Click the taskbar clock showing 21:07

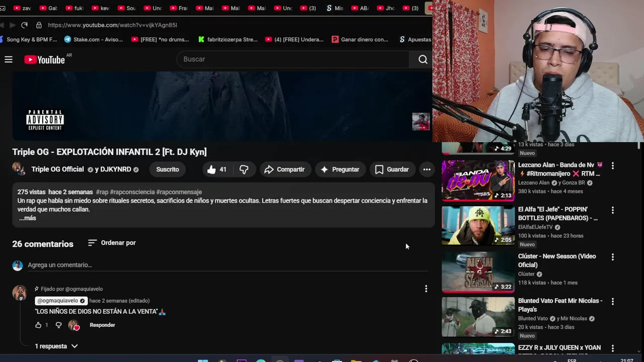(626, 360)
